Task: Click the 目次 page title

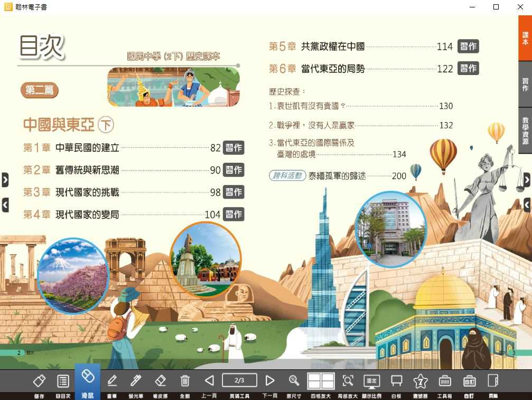Action: (42, 46)
